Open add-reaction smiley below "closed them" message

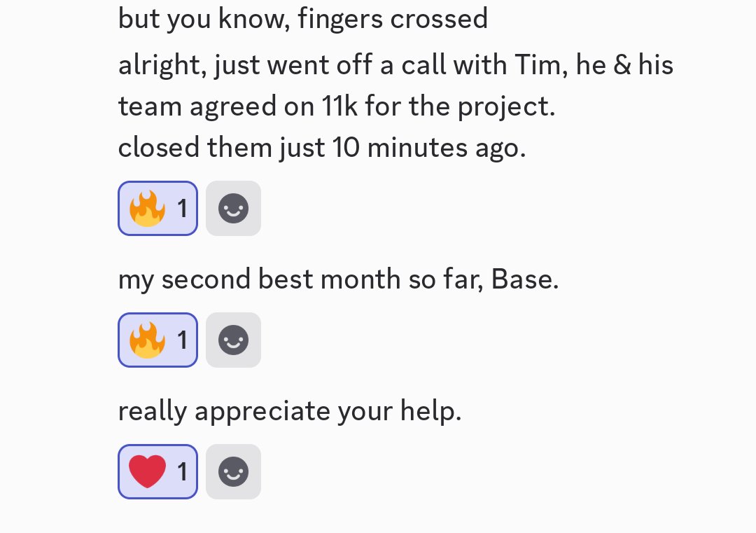point(233,209)
